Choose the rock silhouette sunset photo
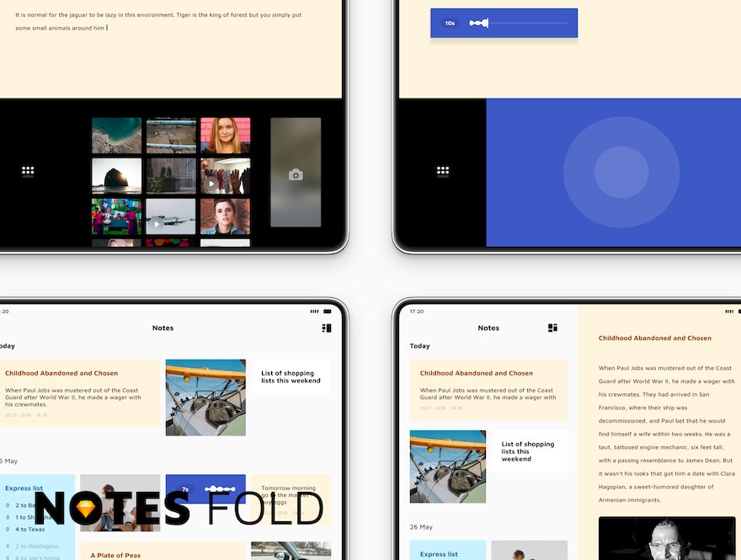The height and width of the screenshot is (560, 741). tap(117, 176)
